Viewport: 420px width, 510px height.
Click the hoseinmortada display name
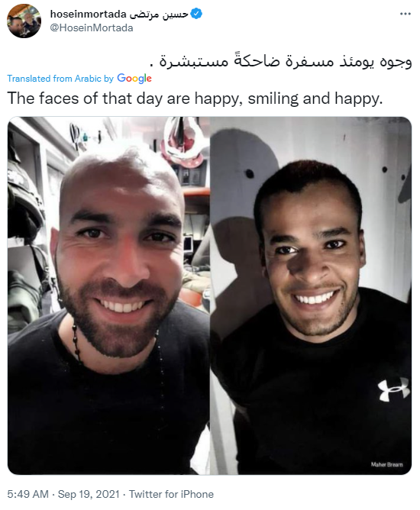point(88,15)
